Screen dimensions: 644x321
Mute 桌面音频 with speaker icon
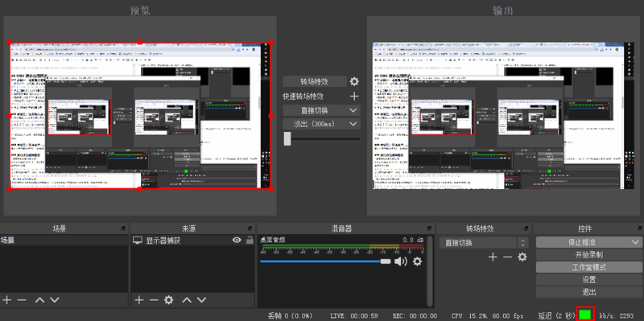[x=401, y=261]
